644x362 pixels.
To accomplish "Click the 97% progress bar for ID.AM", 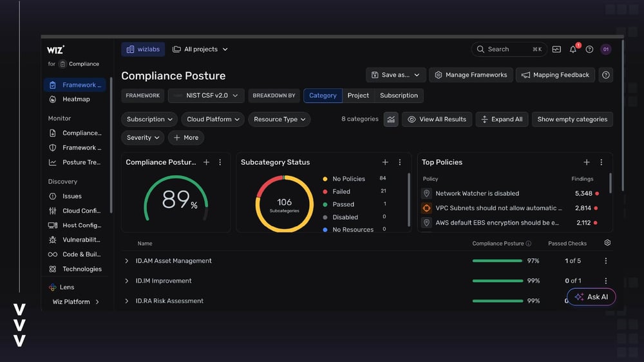I will point(497,261).
